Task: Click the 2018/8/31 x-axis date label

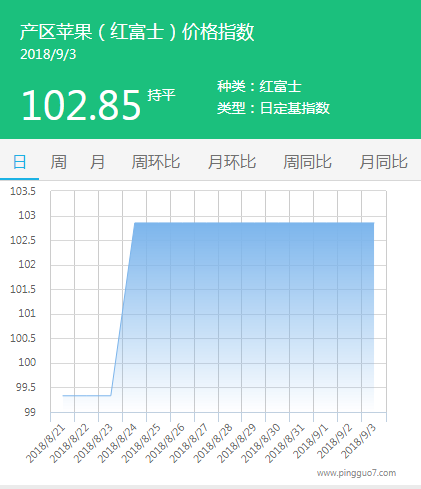Action: (286, 443)
